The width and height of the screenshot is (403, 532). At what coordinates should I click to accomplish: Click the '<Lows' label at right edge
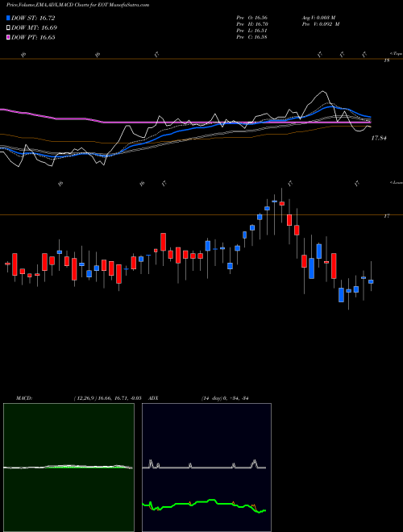(396, 182)
